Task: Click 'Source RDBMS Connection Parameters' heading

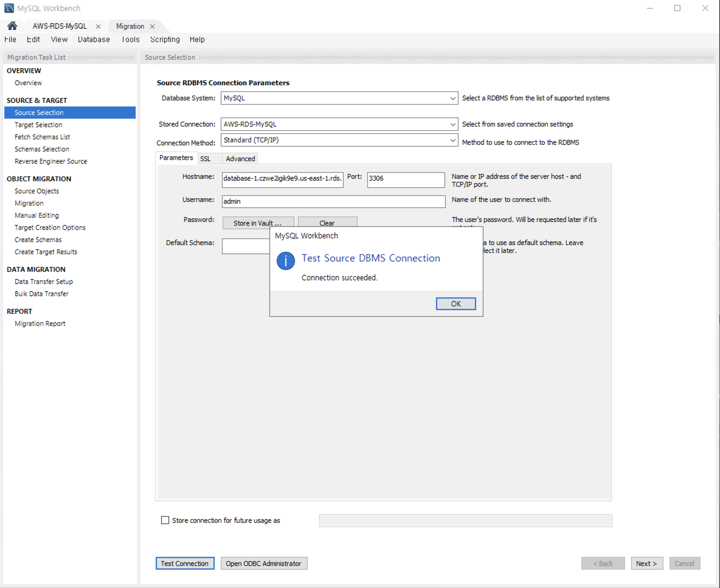Action: (223, 83)
